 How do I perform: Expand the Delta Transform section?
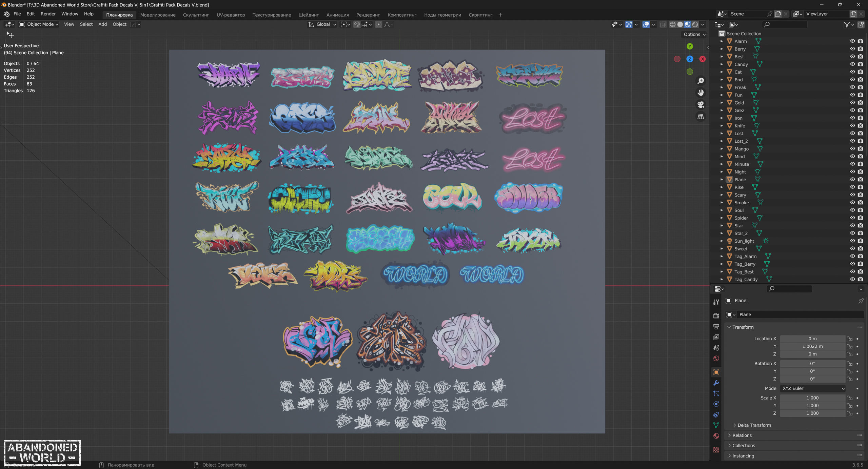tap(754, 425)
